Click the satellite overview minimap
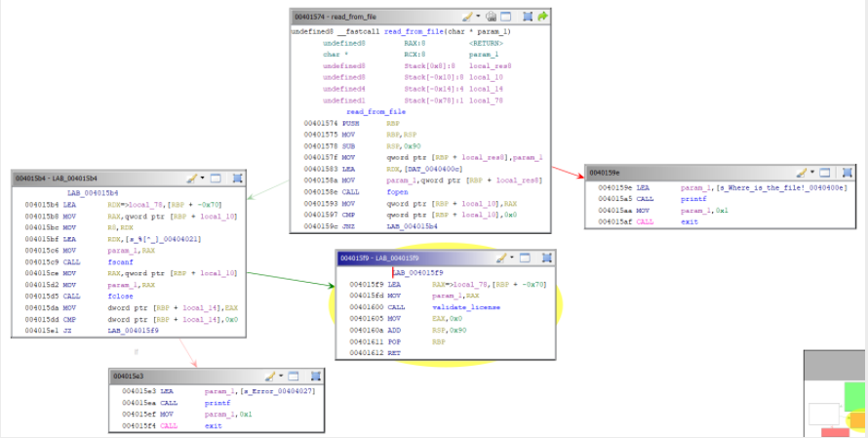 tap(834, 392)
